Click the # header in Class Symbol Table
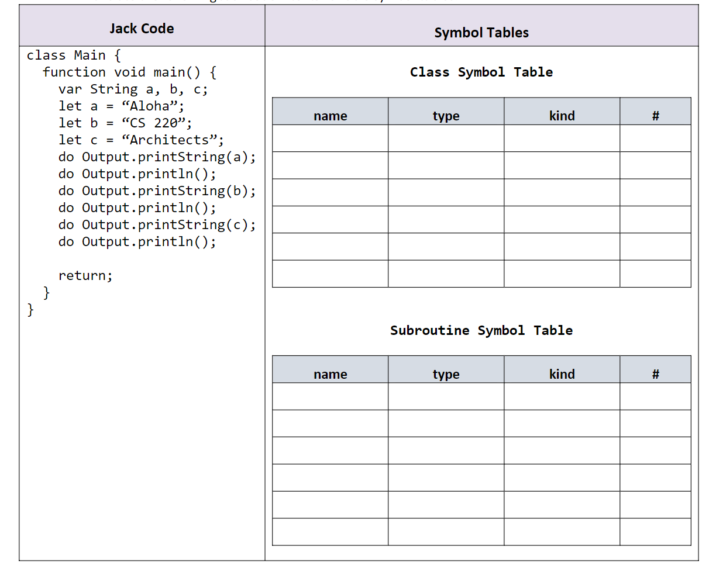The height and width of the screenshot is (588, 716). pyautogui.click(x=655, y=116)
